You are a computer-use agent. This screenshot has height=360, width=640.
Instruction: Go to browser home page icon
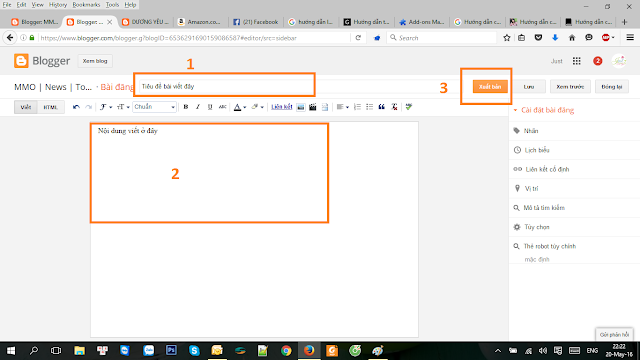(572, 38)
